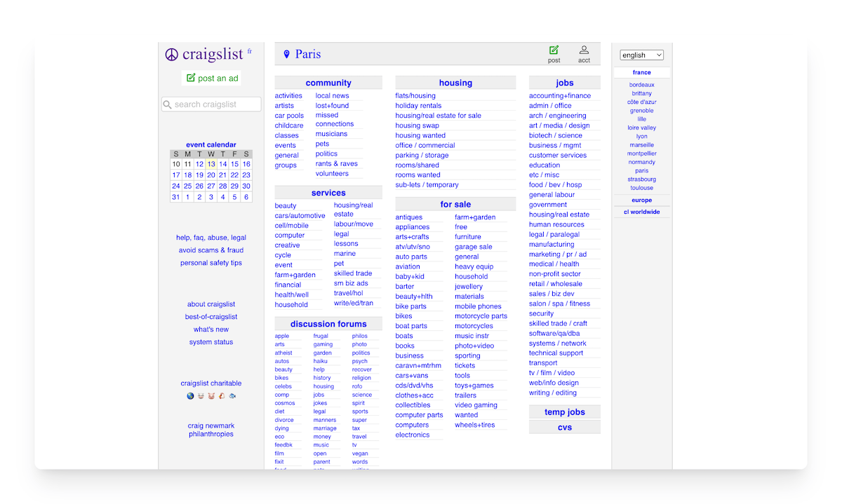Image resolution: width=842 pixels, height=504 pixels.
Task: Open the best-of-craigslist link
Action: click(211, 317)
